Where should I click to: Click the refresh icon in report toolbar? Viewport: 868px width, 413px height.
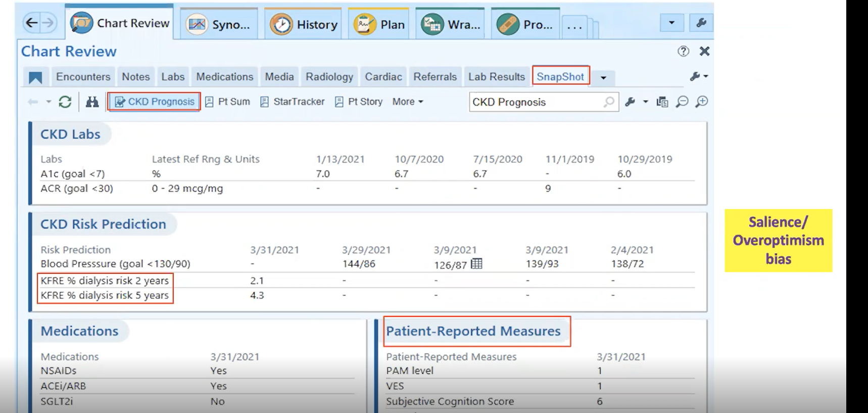(x=65, y=102)
